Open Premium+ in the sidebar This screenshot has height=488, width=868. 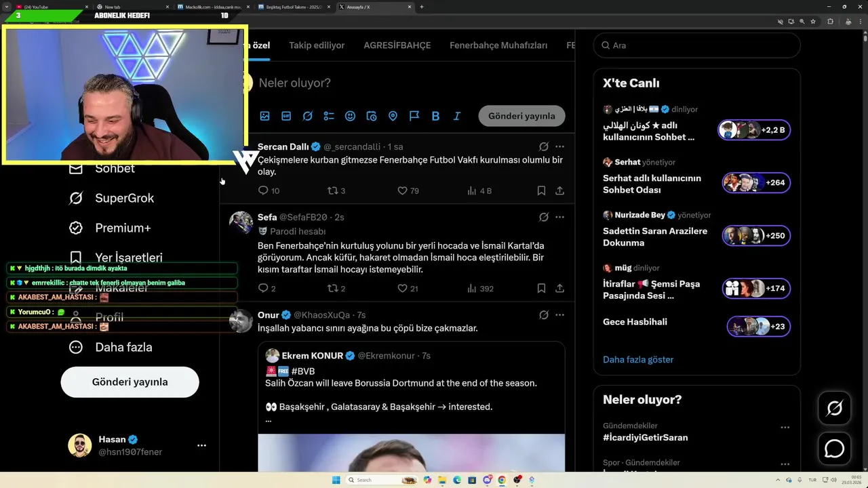tap(110, 228)
